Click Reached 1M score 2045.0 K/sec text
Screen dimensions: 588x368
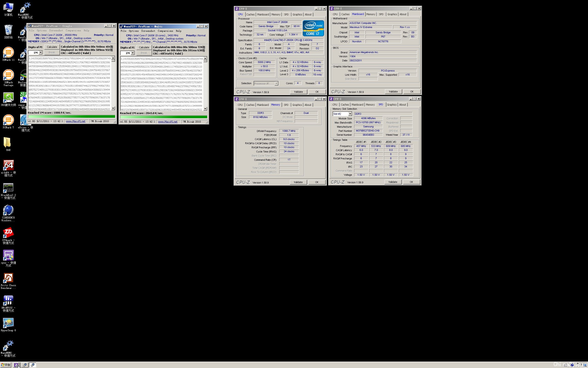pyautogui.click(x=141, y=113)
